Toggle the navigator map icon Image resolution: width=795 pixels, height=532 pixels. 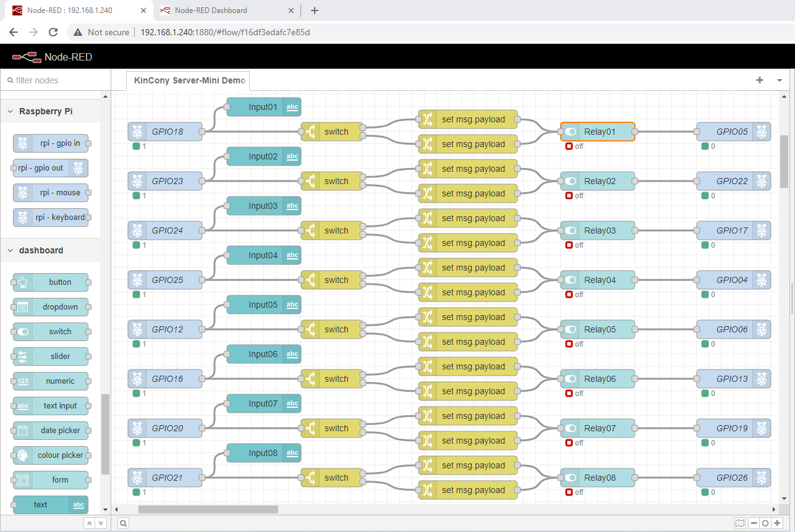740,523
